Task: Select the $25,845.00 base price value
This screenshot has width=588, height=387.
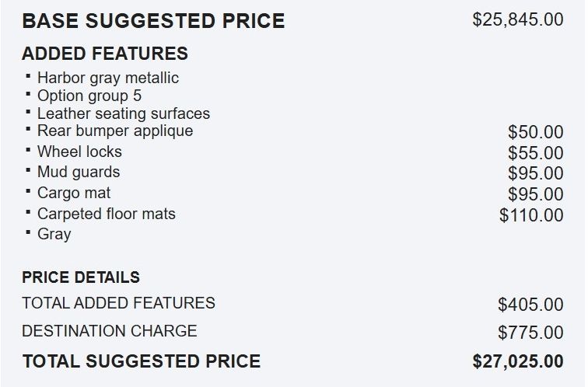Action: click(x=518, y=19)
